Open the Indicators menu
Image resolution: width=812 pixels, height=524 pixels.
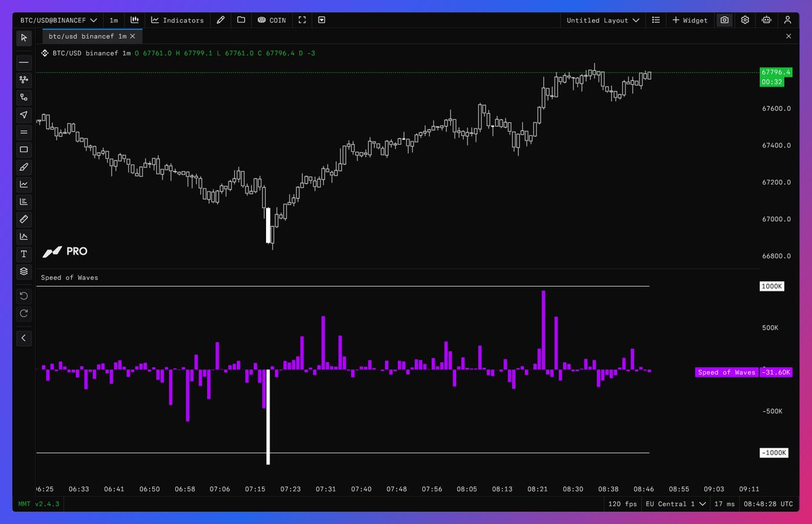pos(177,20)
